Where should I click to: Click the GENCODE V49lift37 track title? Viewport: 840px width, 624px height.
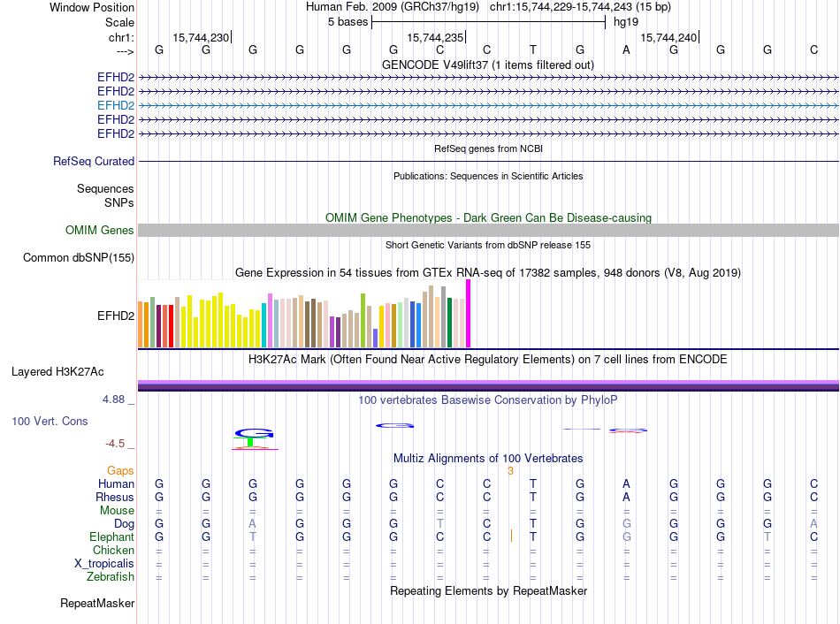(488, 65)
